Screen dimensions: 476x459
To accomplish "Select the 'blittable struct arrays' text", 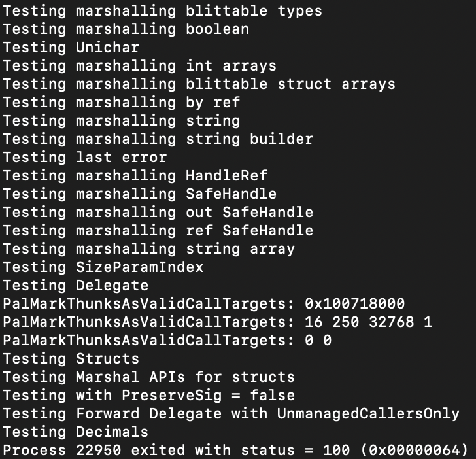I will click(x=290, y=84).
